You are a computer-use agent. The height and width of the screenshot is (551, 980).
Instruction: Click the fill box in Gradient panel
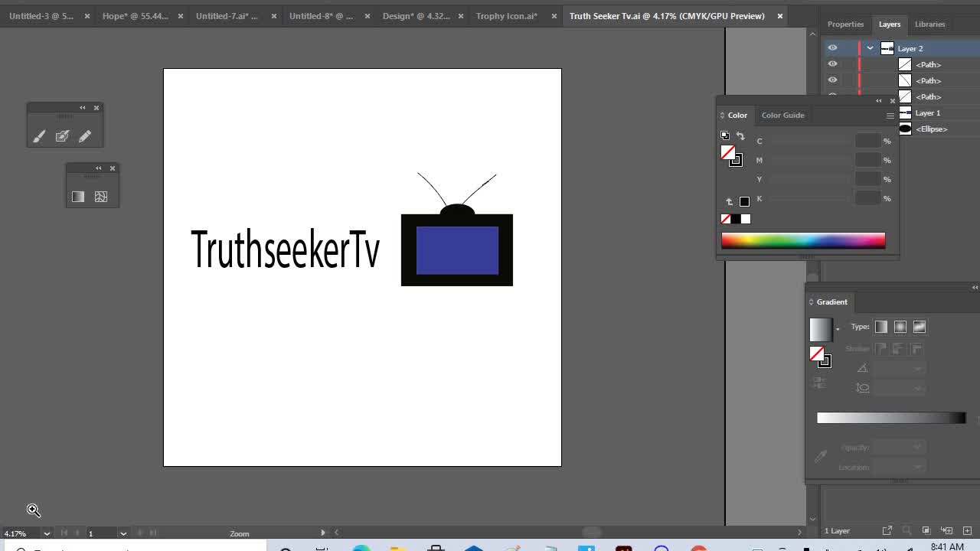817,354
